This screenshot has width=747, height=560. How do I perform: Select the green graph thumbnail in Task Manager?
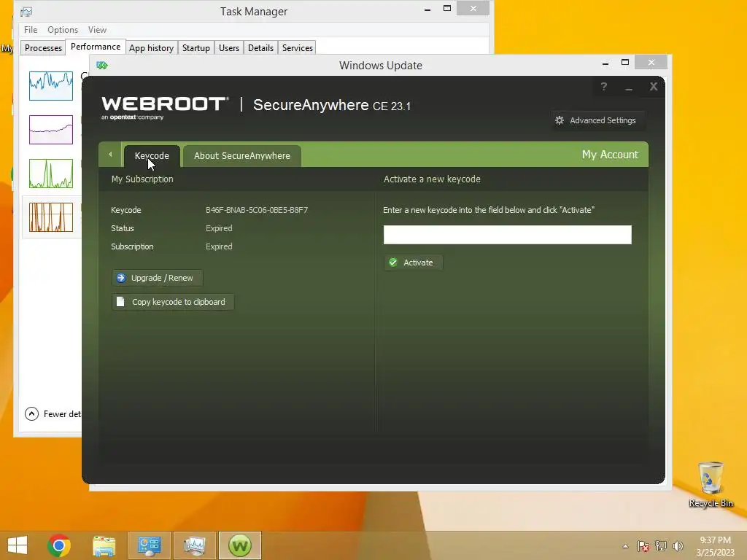[x=51, y=174]
